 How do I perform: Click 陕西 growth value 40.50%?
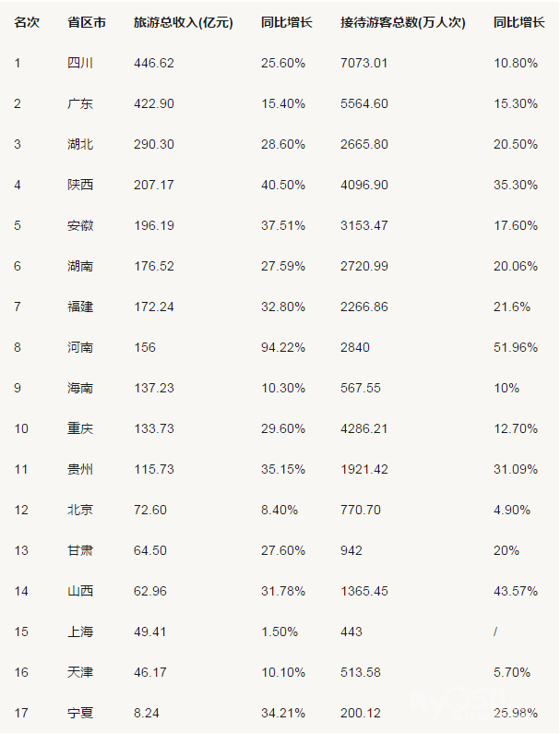pos(283,185)
